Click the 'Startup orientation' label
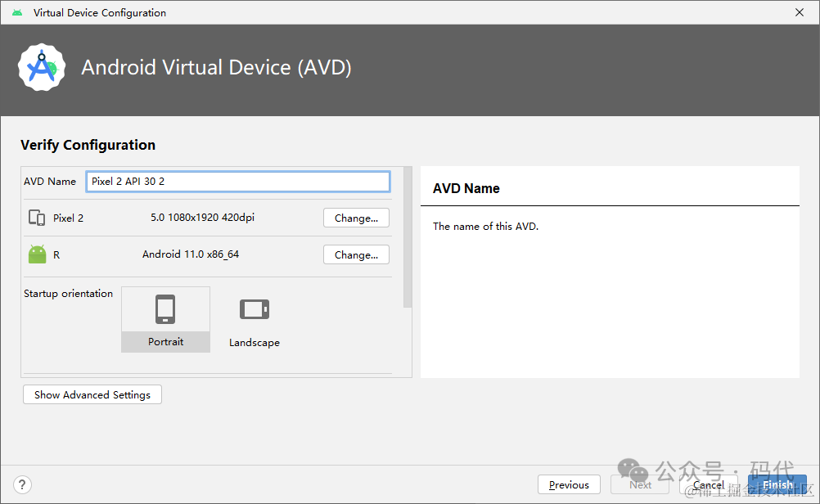Image resolution: width=820 pixels, height=504 pixels. [x=68, y=293]
